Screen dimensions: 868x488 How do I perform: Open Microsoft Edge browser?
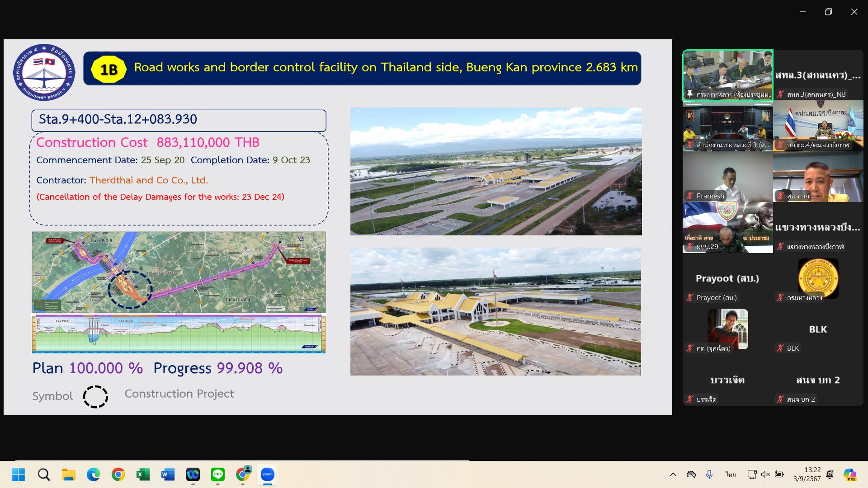[94, 474]
